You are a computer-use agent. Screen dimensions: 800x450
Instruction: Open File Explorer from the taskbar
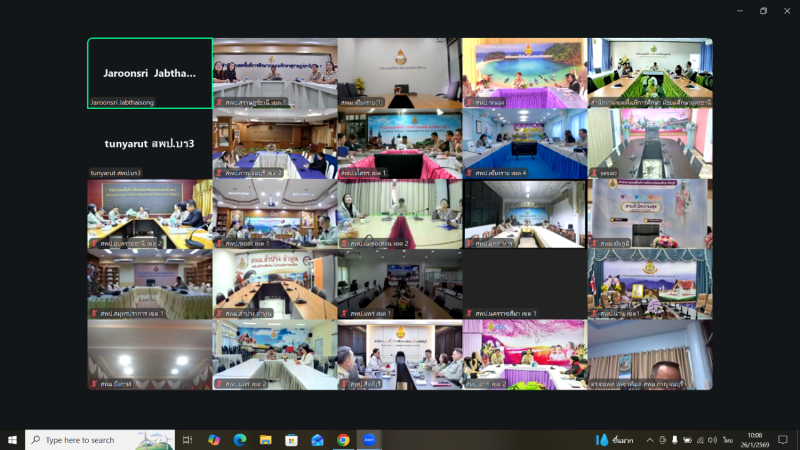[266, 440]
